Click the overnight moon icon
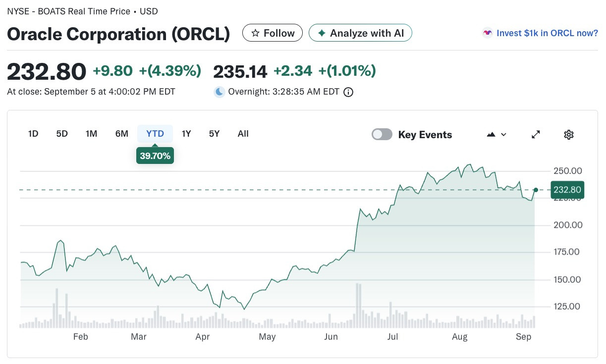 click(x=220, y=92)
